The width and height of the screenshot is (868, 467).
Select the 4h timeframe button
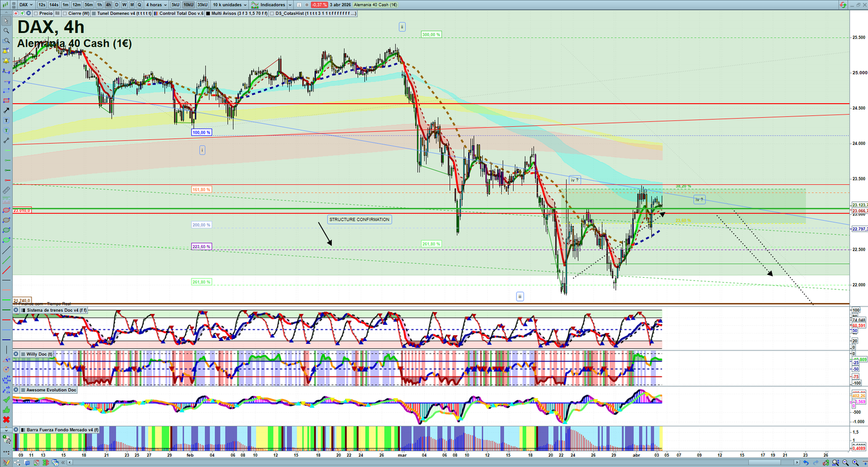click(x=108, y=5)
